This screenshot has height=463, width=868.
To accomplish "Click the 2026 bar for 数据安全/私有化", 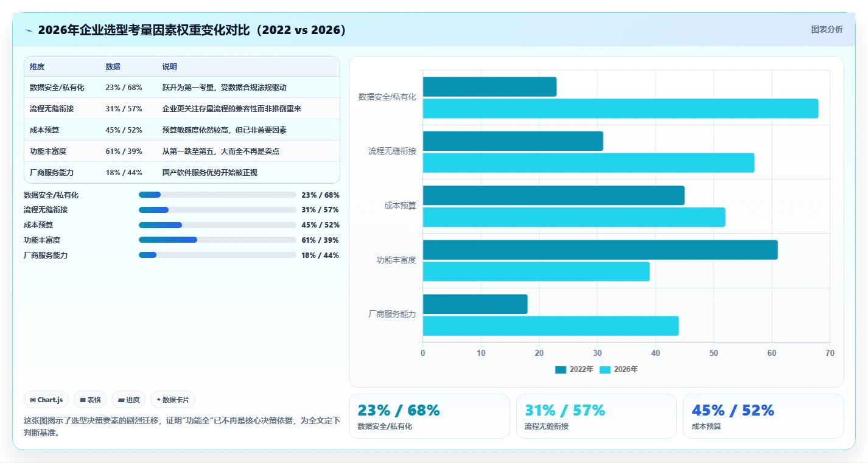I will tap(620, 108).
